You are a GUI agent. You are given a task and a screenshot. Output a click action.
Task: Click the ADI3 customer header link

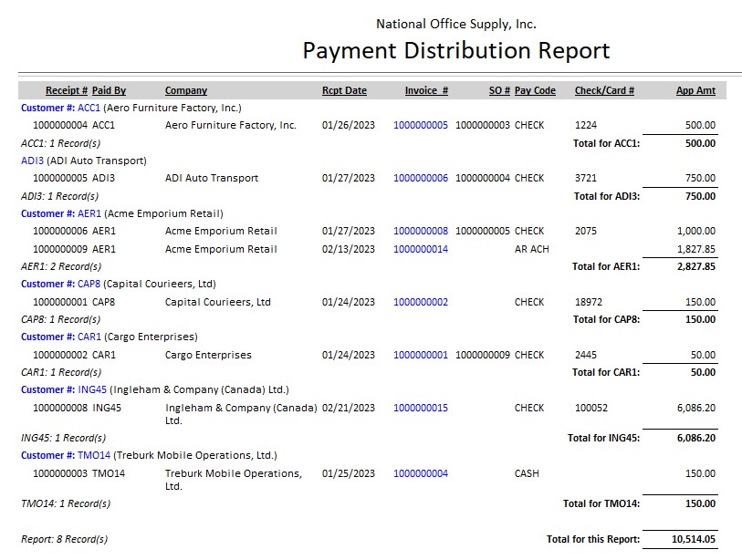[x=32, y=161]
